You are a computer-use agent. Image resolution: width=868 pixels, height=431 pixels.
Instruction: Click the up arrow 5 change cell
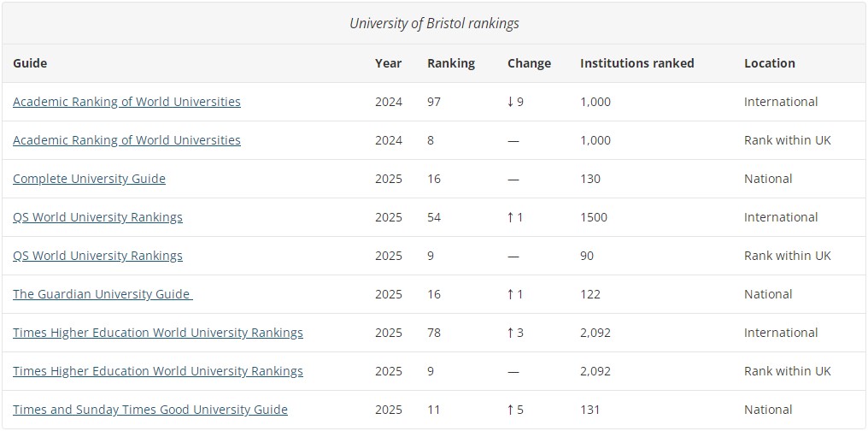pyautogui.click(x=515, y=410)
